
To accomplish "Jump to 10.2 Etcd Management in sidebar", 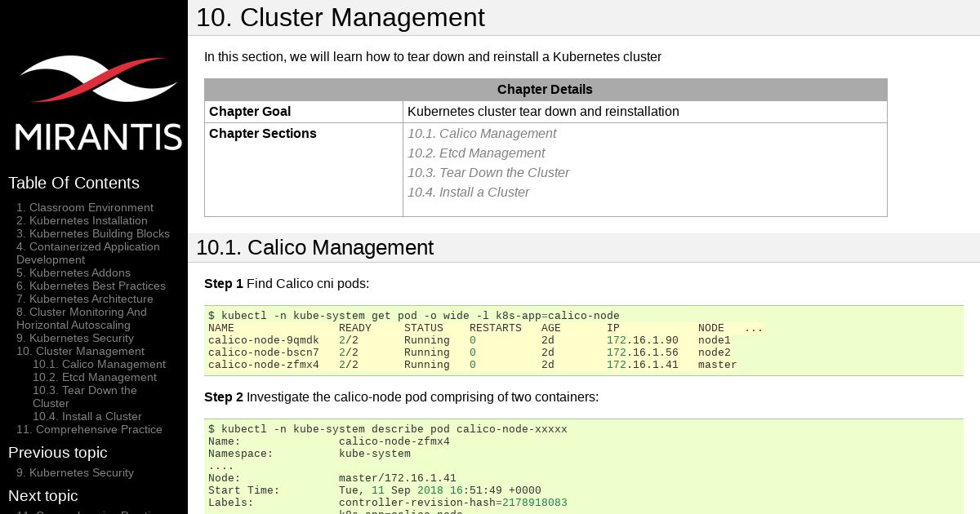I will [x=95, y=377].
